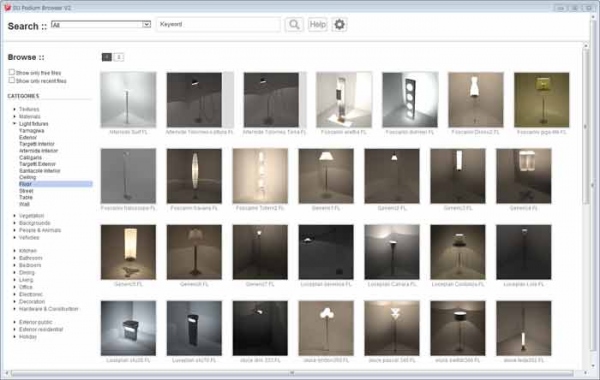This screenshot has height=380, width=600.
Task: Select the Artemide Interior subcategory
Action: [x=38, y=151]
